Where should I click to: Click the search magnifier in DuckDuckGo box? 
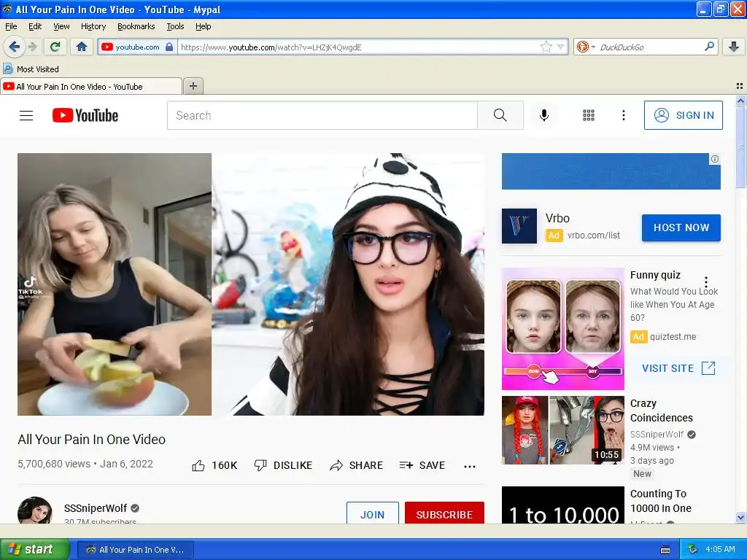click(x=709, y=47)
